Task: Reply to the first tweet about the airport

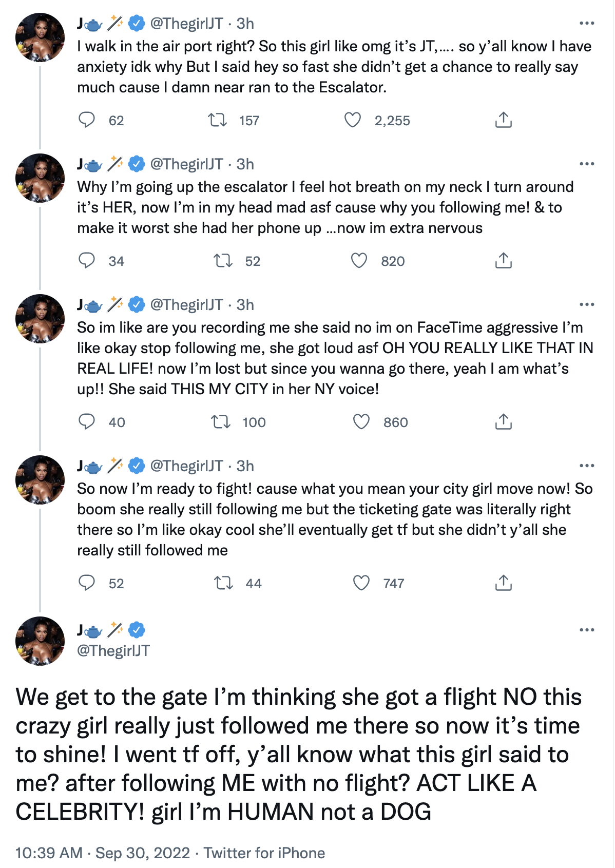Action: [x=87, y=121]
